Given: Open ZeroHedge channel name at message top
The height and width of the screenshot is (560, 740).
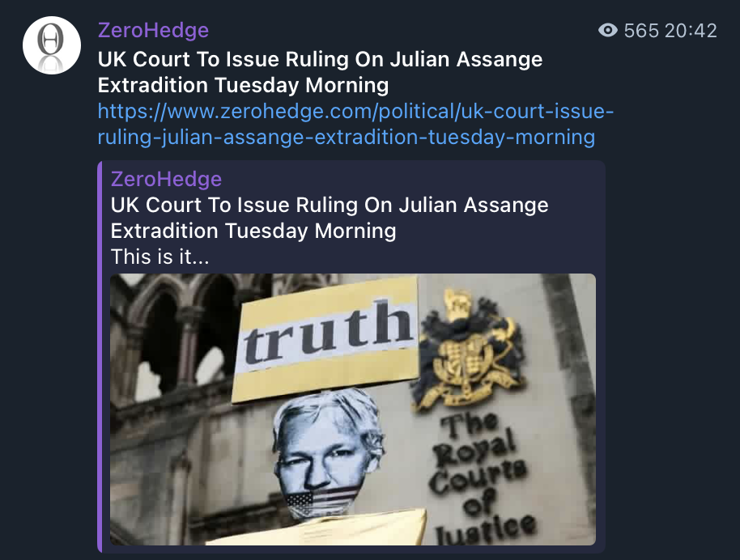Looking at the screenshot, I should (153, 30).
